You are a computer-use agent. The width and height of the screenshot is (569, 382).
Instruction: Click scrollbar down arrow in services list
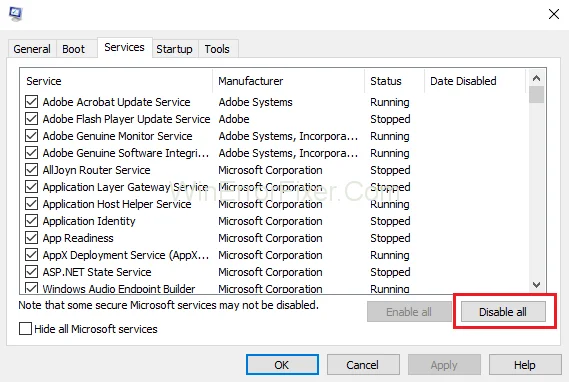click(536, 285)
